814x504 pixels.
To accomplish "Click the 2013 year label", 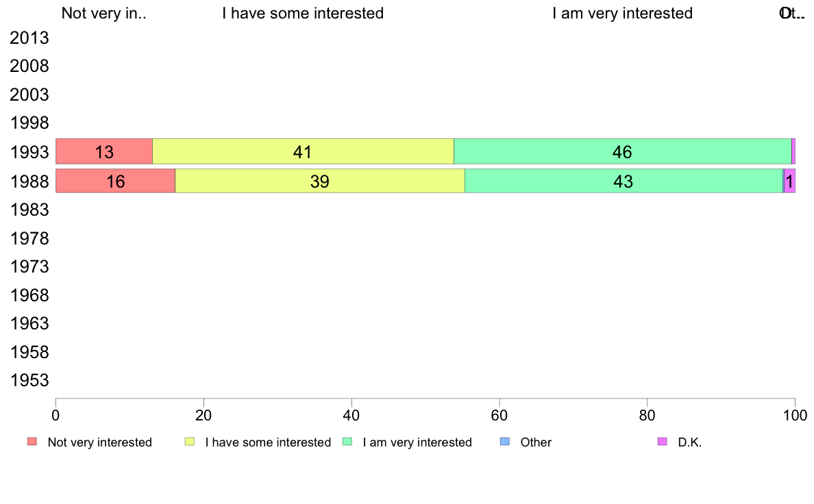I will [x=29, y=38].
